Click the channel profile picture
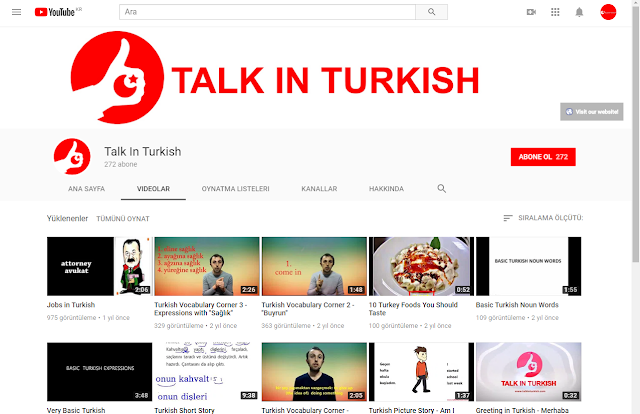The width and height of the screenshot is (640, 414). (72, 156)
